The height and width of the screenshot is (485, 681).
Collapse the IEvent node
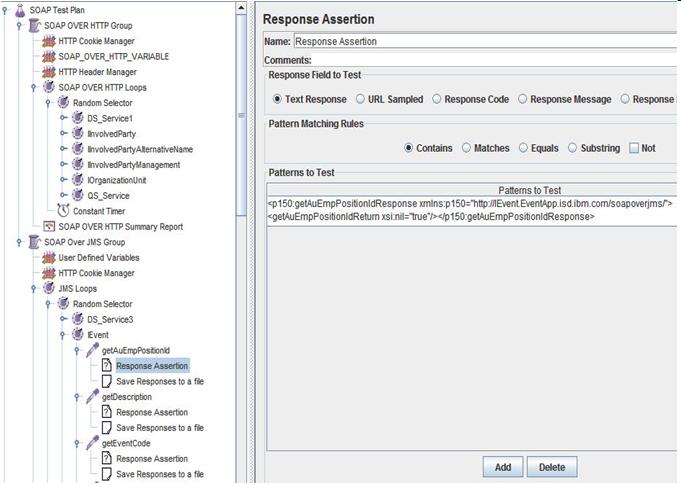tap(63, 335)
